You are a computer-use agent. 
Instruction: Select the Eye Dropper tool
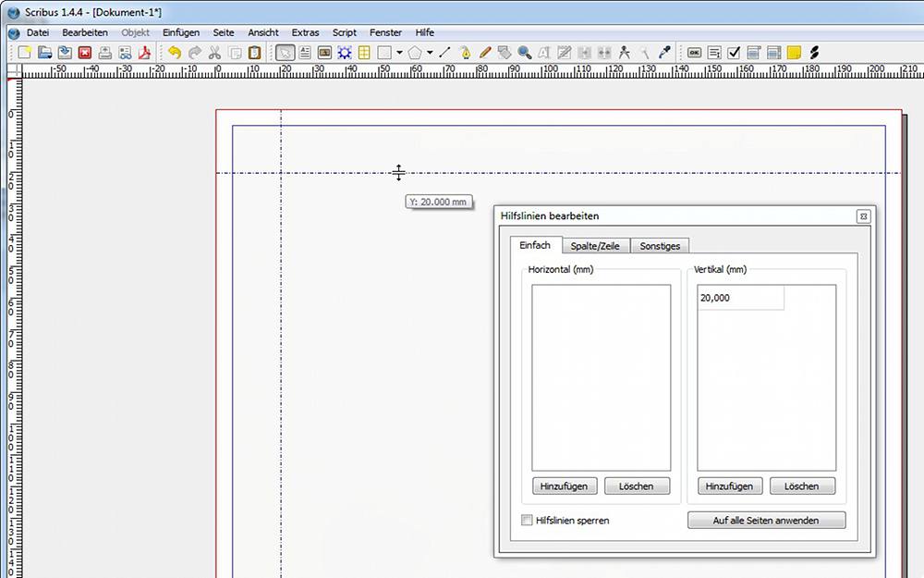[x=664, y=53]
